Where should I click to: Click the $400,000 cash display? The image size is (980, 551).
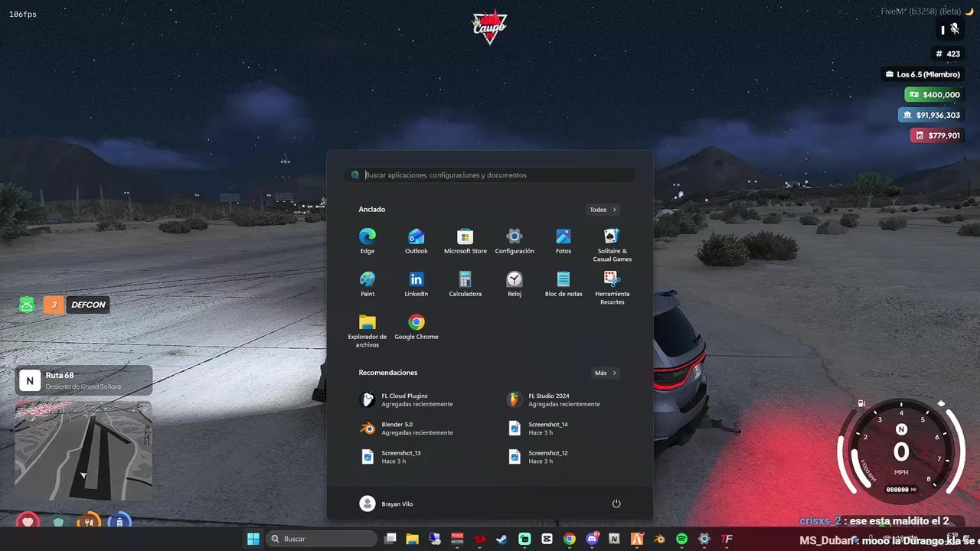click(934, 95)
